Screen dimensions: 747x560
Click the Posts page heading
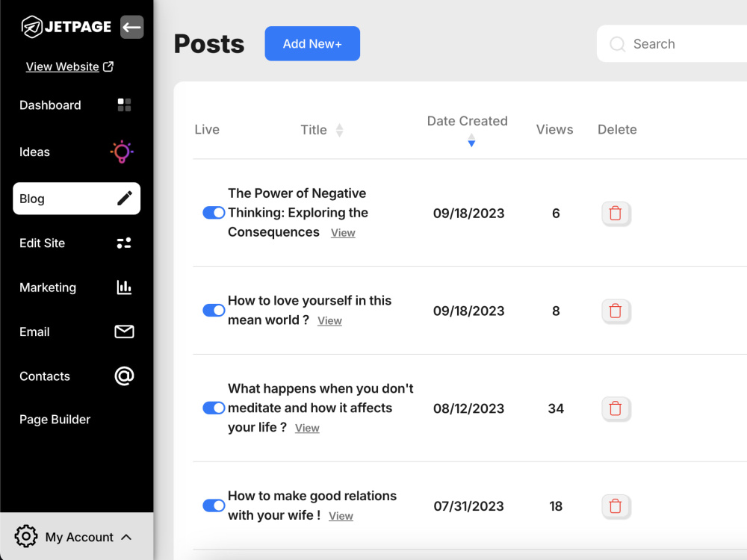(x=209, y=44)
